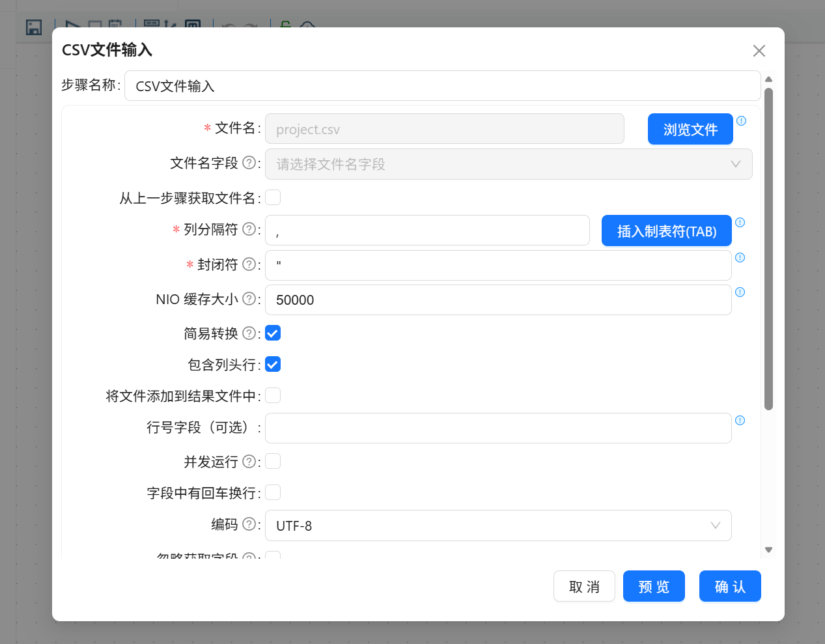Click info icon at end of 封闭符 row
The image size is (825, 644).
740,257
